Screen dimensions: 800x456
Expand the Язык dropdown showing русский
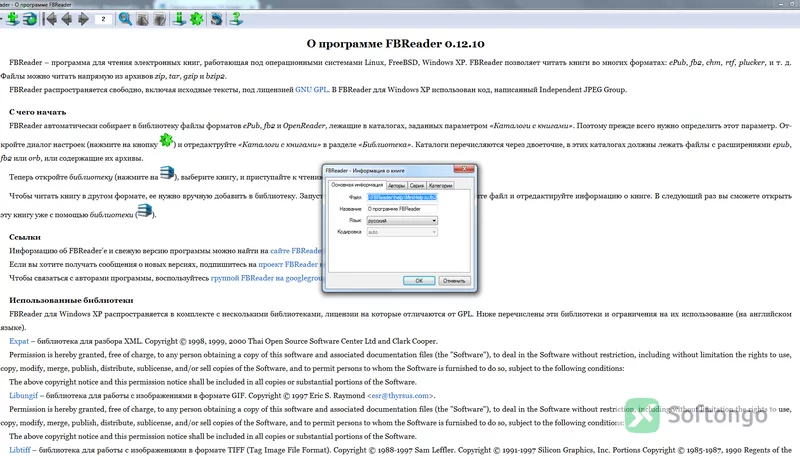402,220
